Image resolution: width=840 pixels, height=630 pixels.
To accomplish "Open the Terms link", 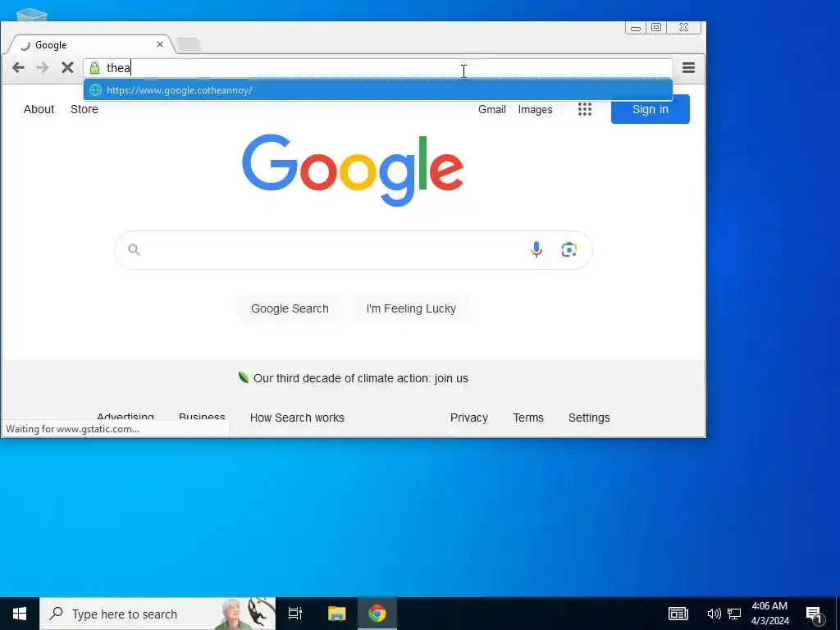I will [528, 418].
